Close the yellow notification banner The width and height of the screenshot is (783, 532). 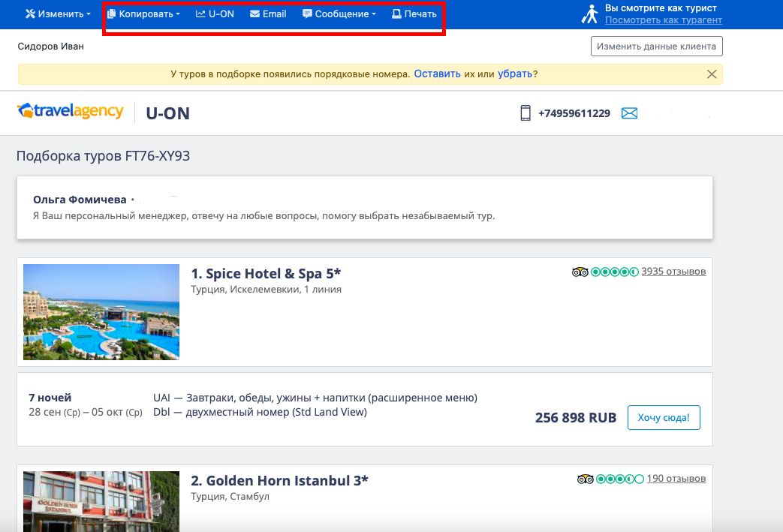tap(712, 74)
